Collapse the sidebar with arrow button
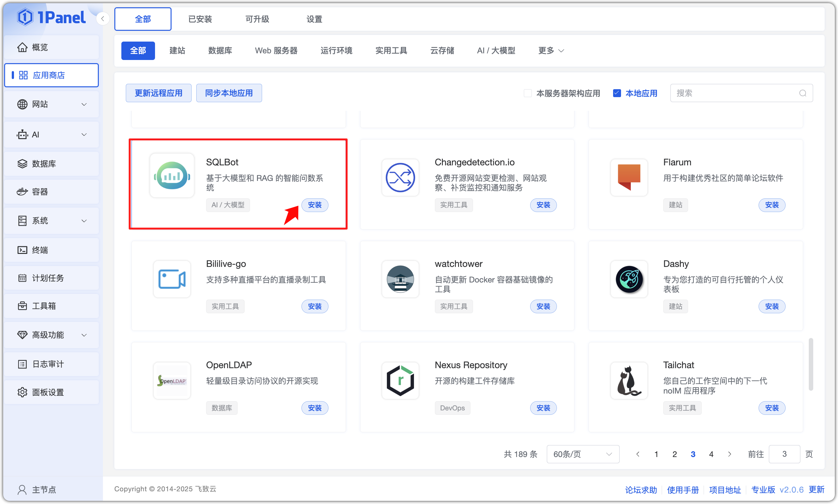Viewport: 838px width, 504px height. 103,19
